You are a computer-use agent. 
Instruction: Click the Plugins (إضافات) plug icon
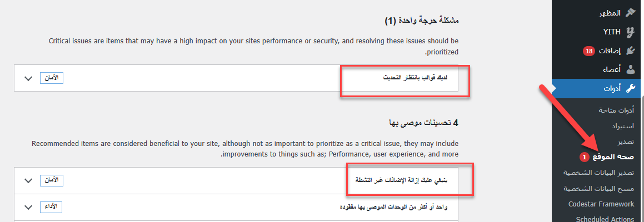630,51
